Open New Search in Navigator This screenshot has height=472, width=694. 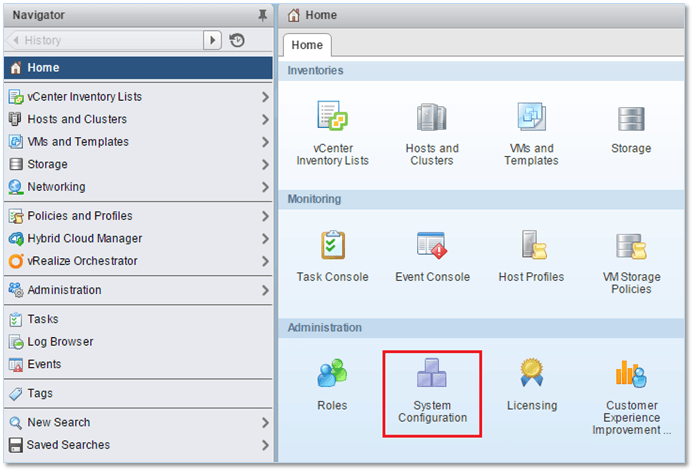[x=138, y=422]
